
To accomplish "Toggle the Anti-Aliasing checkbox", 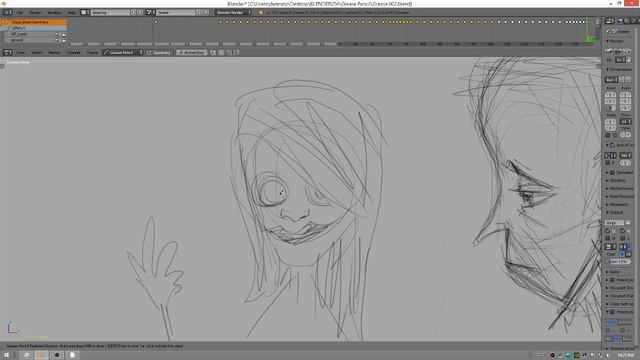I will click(612, 145).
